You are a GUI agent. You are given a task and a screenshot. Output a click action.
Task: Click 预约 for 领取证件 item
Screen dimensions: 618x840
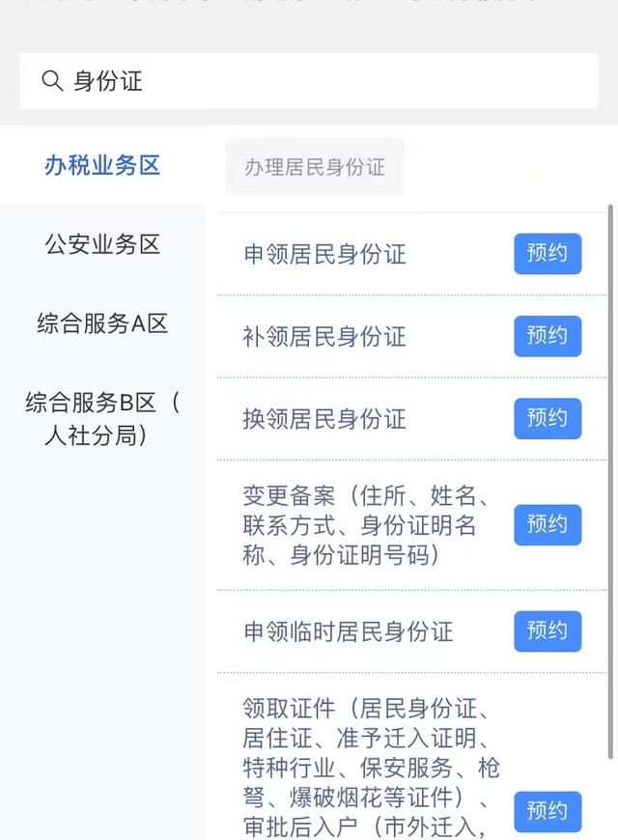(x=548, y=811)
